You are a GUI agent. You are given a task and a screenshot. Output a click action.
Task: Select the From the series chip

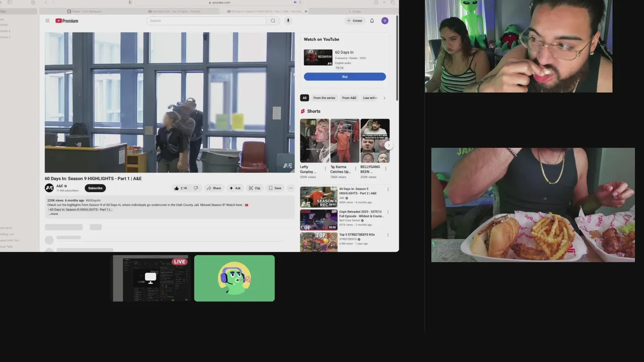[x=324, y=98]
